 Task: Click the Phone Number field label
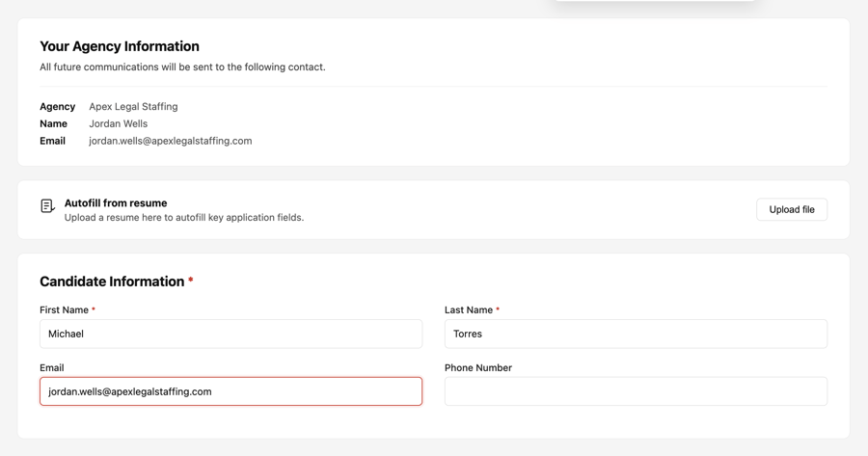point(478,367)
